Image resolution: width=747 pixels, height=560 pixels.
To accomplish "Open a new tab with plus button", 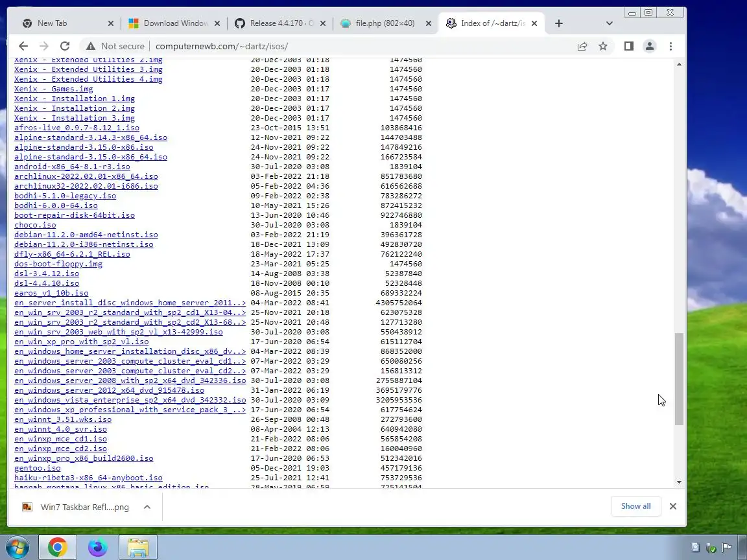I will point(559,23).
